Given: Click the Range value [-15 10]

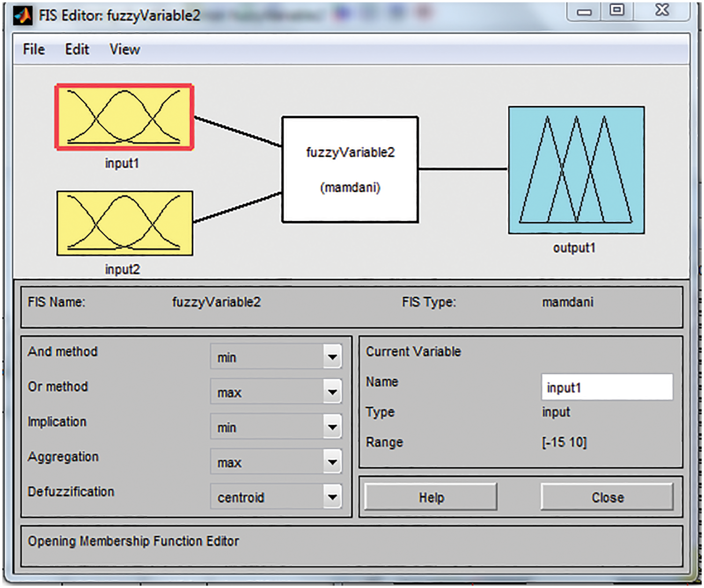Looking at the screenshot, I should pos(564,442).
